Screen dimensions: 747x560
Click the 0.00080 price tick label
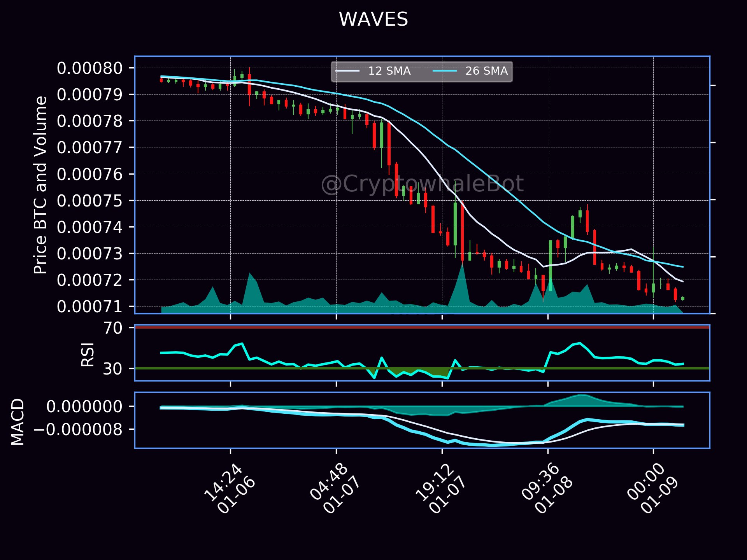pyautogui.click(x=90, y=68)
